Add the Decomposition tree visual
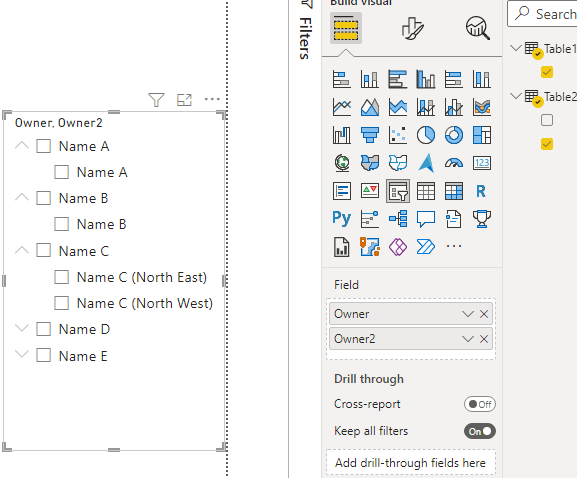Image resolution: width=577 pixels, height=478 pixels. [x=398, y=219]
